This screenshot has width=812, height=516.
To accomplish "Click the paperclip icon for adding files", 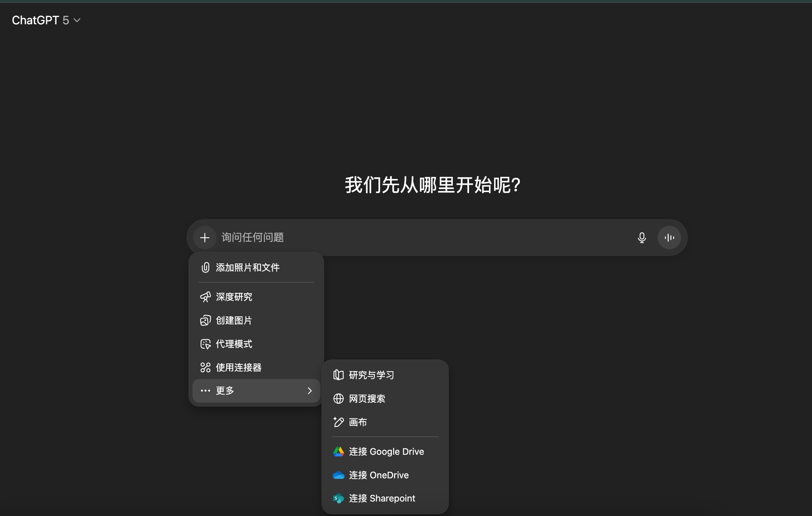I will tap(206, 267).
